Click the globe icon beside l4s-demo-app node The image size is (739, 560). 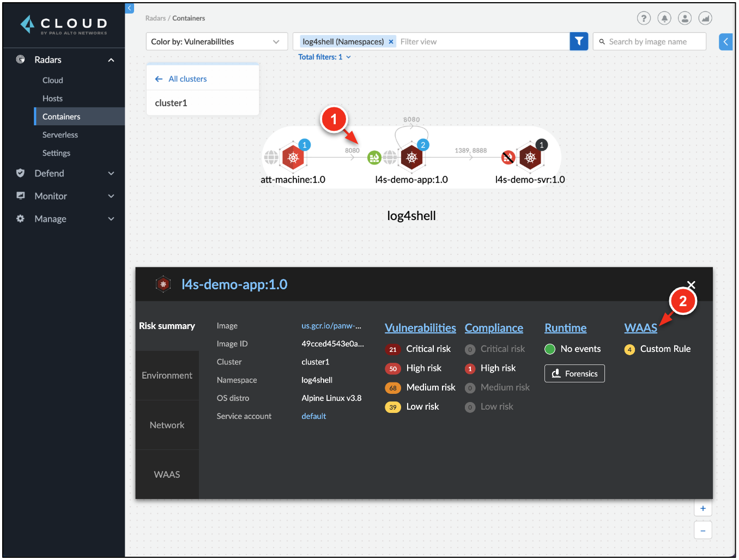[x=390, y=157]
